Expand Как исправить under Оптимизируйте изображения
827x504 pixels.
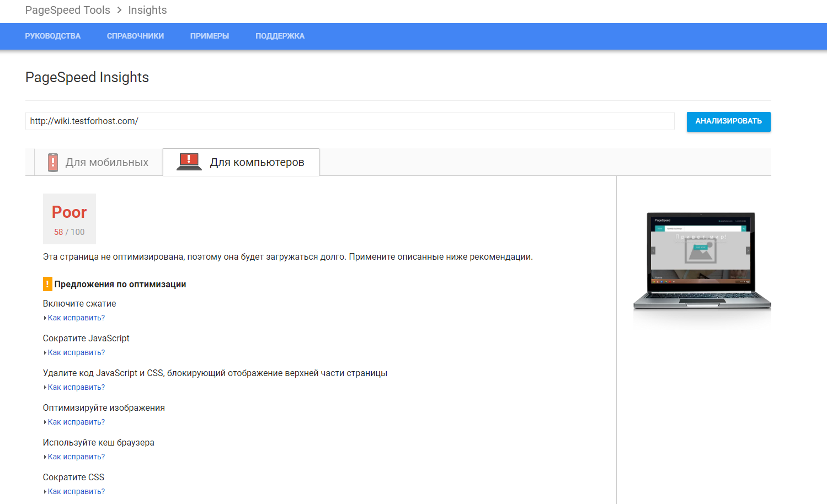(76, 422)
